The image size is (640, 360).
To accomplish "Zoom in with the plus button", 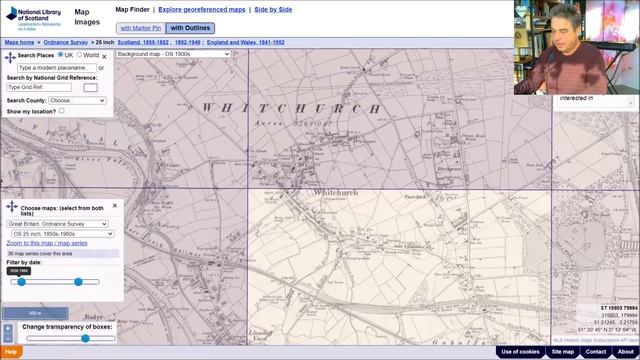I will click(x=8, y=329).
